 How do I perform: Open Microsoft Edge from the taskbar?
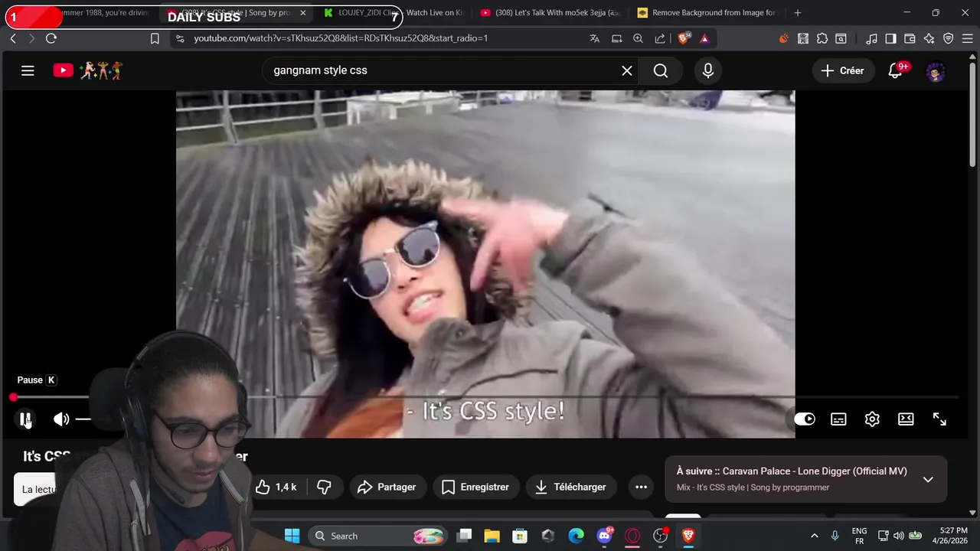click(x=576, y=536)
